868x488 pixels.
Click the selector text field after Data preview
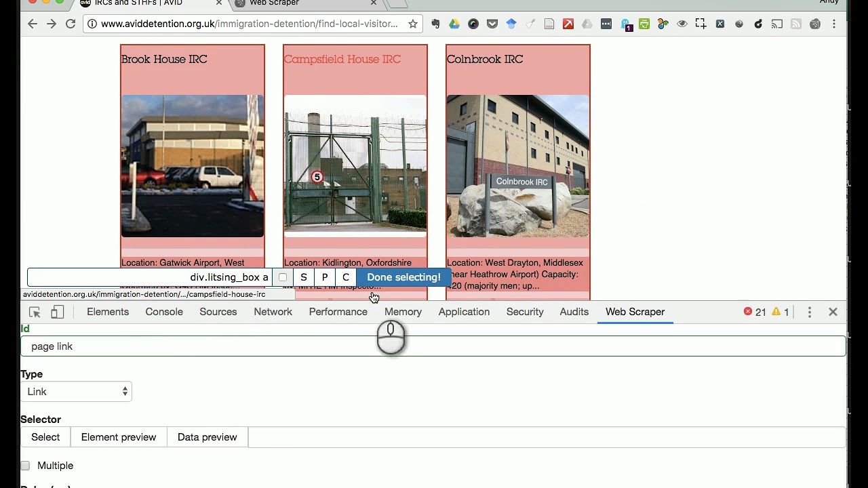point(547,437)
